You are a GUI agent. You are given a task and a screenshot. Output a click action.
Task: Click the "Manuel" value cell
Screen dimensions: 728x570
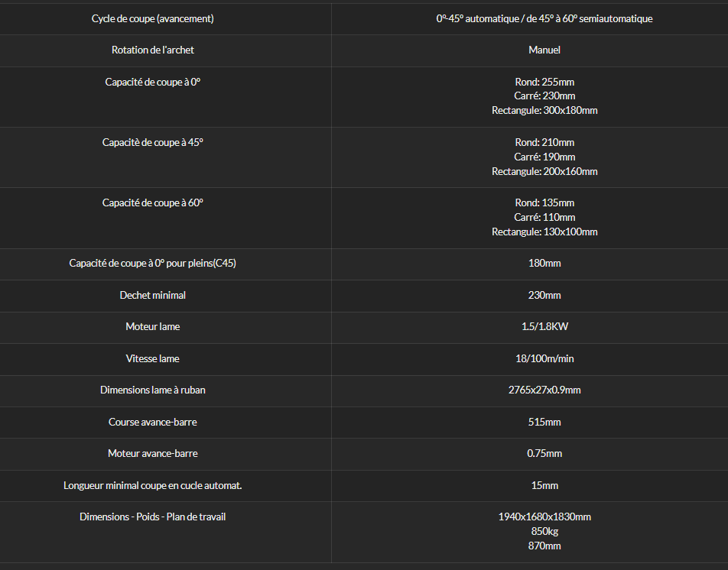coord(544,50)
